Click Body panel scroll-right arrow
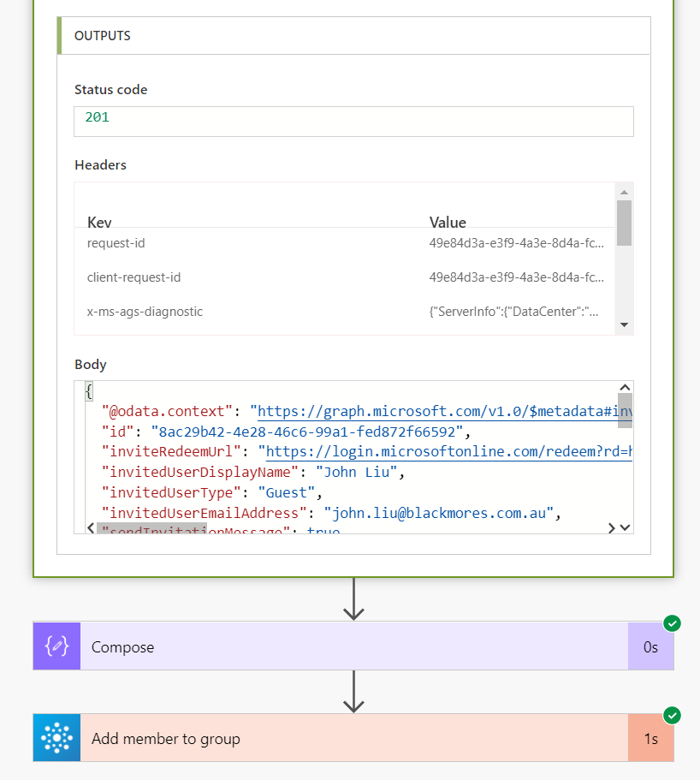This screenshot has width=700, height=780. [611, 528]
